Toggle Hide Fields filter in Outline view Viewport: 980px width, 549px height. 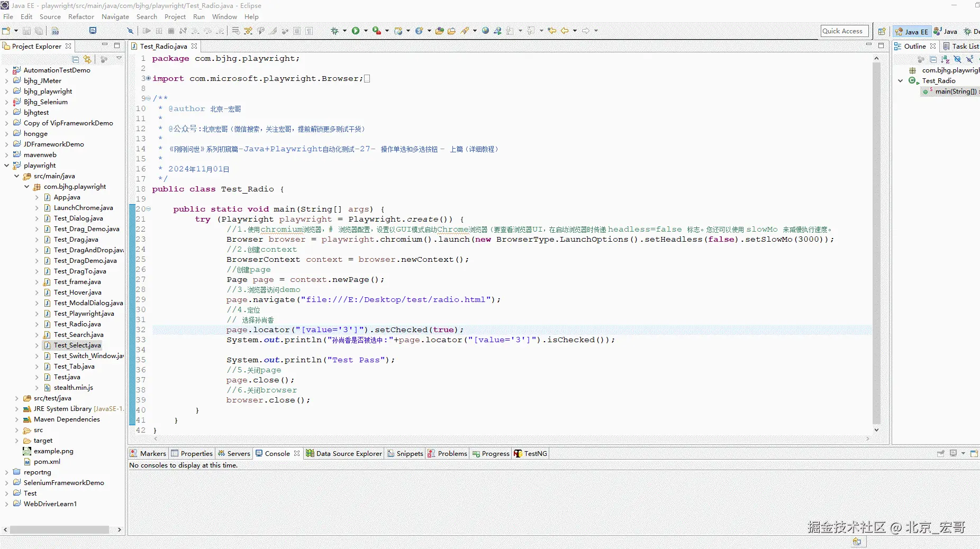click(x=957, y=59)
